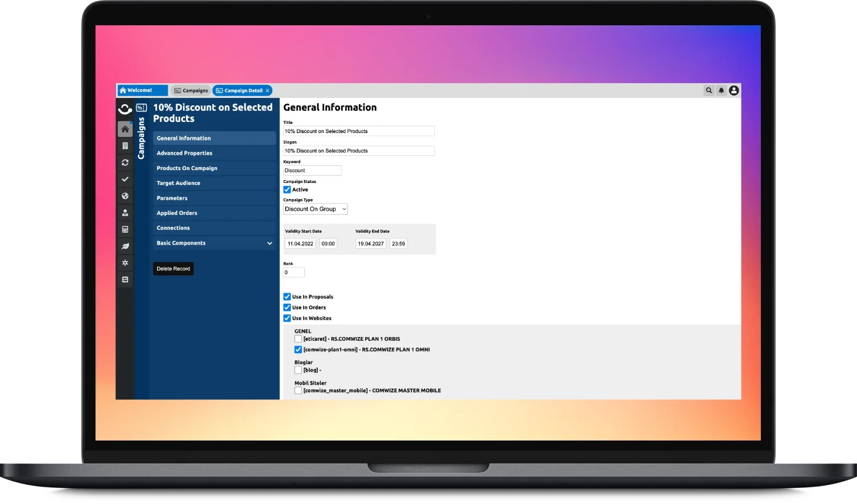Close the Campaign Detail tab
Screen dimensions: 857x504
pos(267,91)
